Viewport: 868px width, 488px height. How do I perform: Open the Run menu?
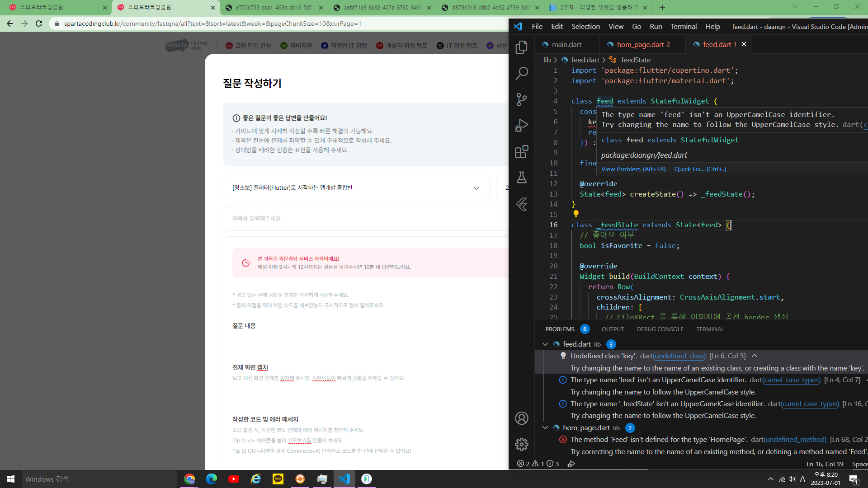656,27
